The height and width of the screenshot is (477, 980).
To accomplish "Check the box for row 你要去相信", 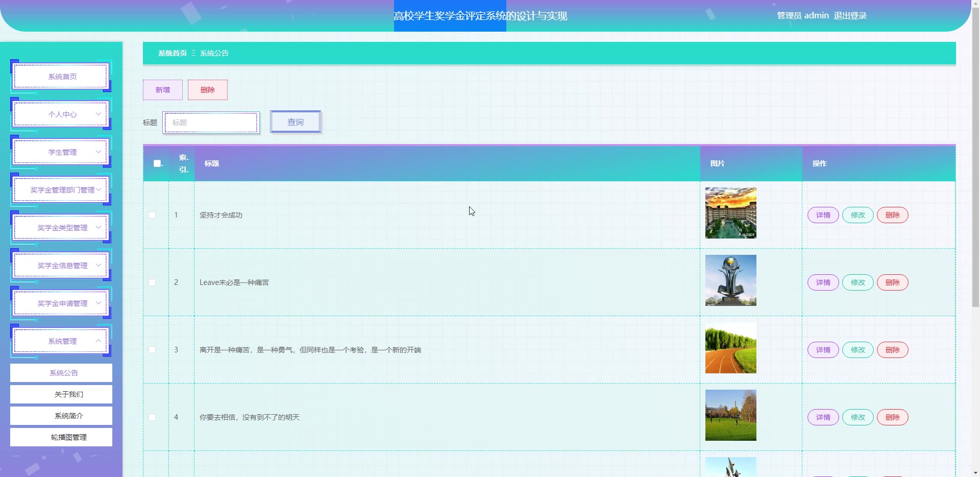I will tap(152, 417).
